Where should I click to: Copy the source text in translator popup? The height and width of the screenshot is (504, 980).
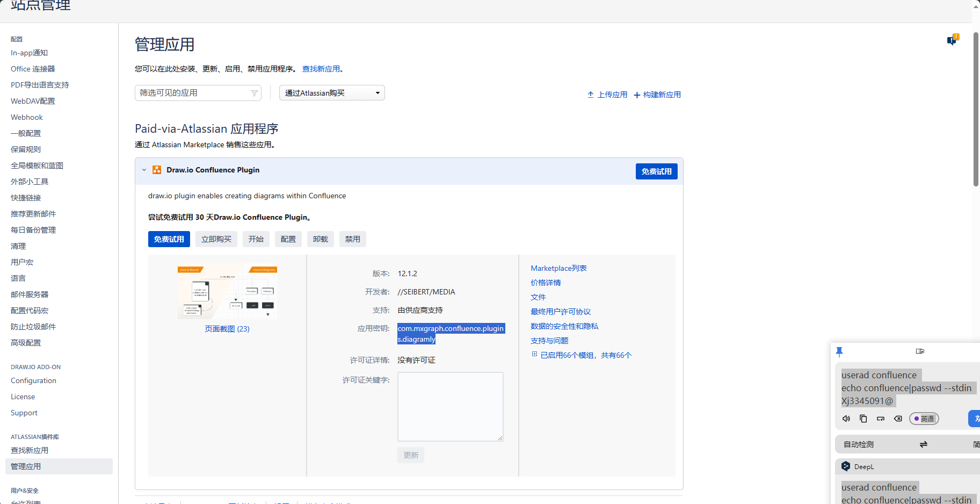863,419
